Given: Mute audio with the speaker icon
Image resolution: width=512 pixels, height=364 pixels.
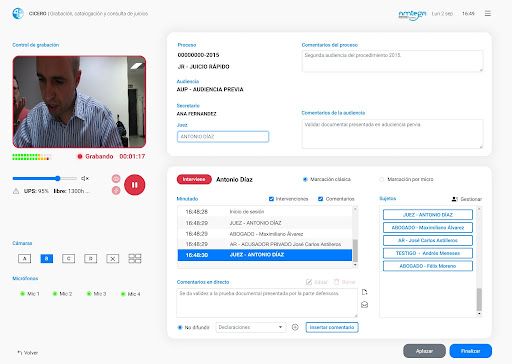Looking at the screenshot, I should click(85, 178).
